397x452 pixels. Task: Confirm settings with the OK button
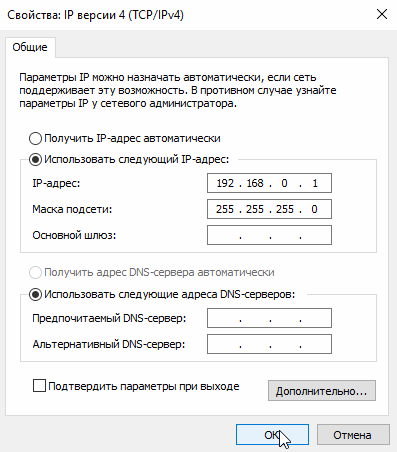[x=272, y=435]
